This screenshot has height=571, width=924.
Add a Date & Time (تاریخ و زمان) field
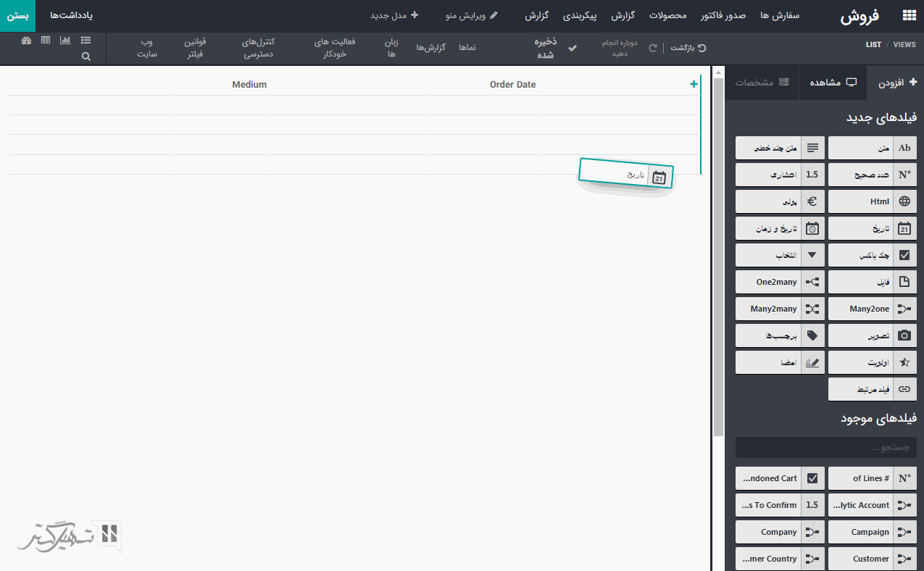(780, 228)
